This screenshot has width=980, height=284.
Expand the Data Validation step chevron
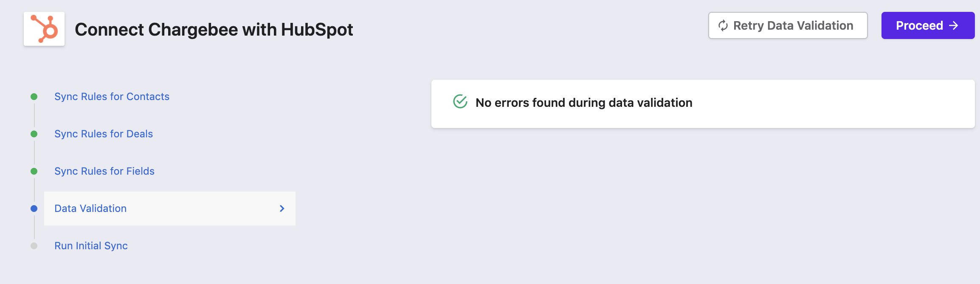pos(282,209)
